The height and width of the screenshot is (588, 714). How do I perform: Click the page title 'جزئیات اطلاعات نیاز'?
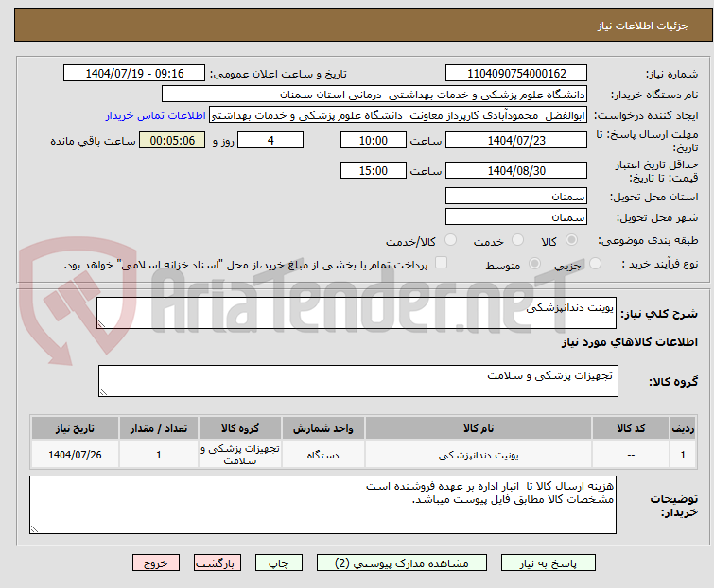coord(643,26)
